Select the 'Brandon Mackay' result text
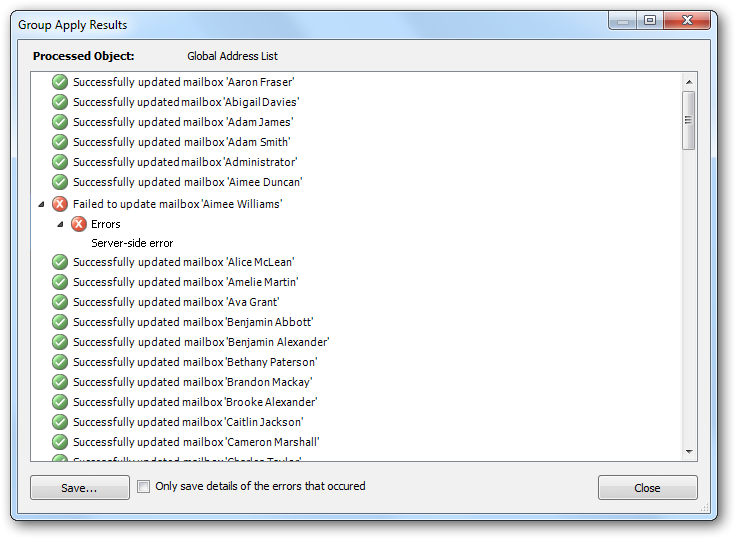Image resolution: width=736 pixels, height=539 pixels. [192, 382]
